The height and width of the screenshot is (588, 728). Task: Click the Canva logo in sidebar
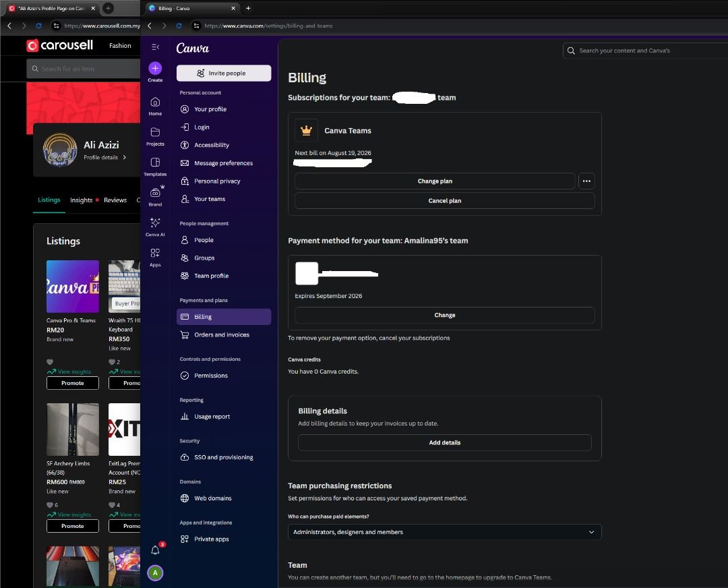[x=192, y=49]
